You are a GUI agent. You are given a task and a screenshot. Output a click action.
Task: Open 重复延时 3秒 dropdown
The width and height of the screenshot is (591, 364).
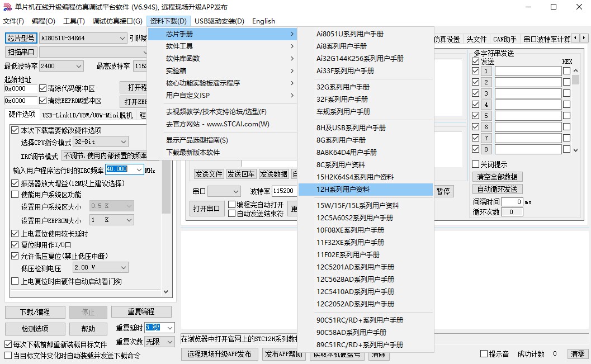click(x=170, y=328)
